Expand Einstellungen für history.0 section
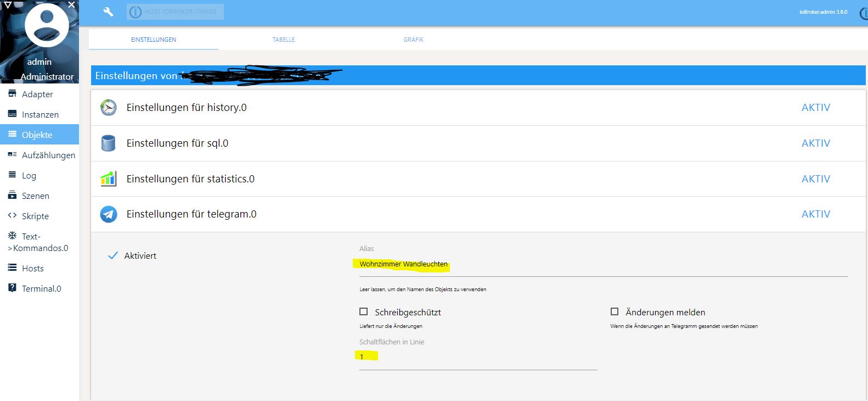The image size is (868, 401). tap(478, 108)
